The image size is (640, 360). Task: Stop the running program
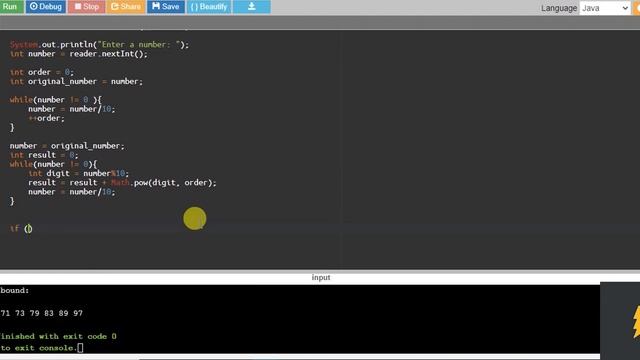click(86, 7)
